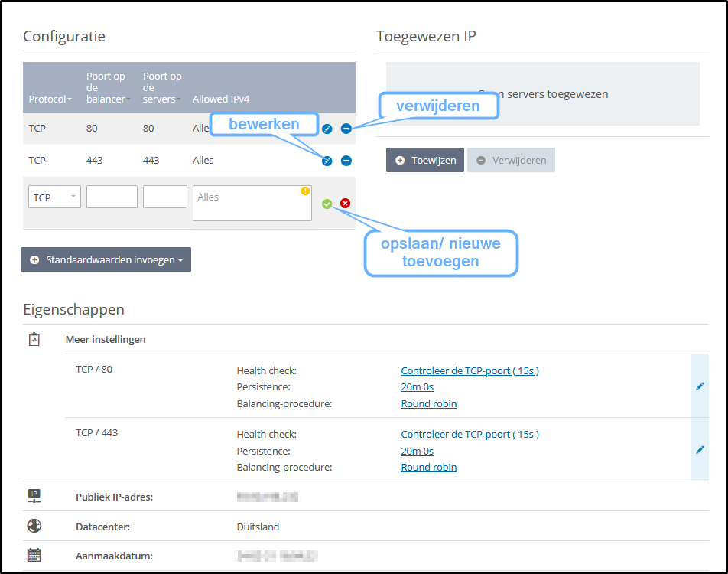Edit TCP / 443 properties pencil icon
This screenshot has height=574, width=728.
point(699,450)
